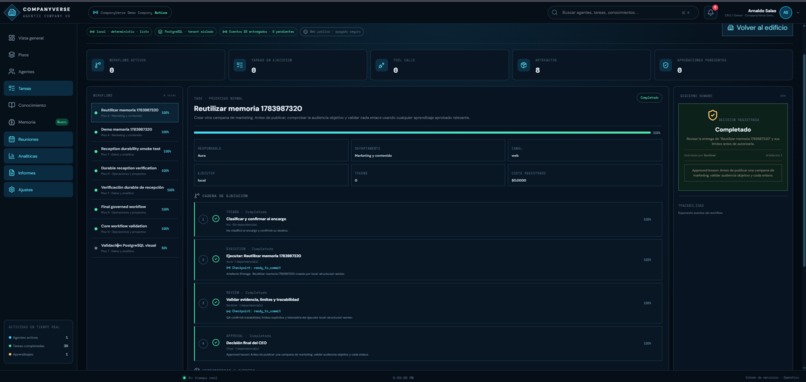Click the magnifier icon in the search bar
This screenshot has width=806, height=382.
coord(554,12)
